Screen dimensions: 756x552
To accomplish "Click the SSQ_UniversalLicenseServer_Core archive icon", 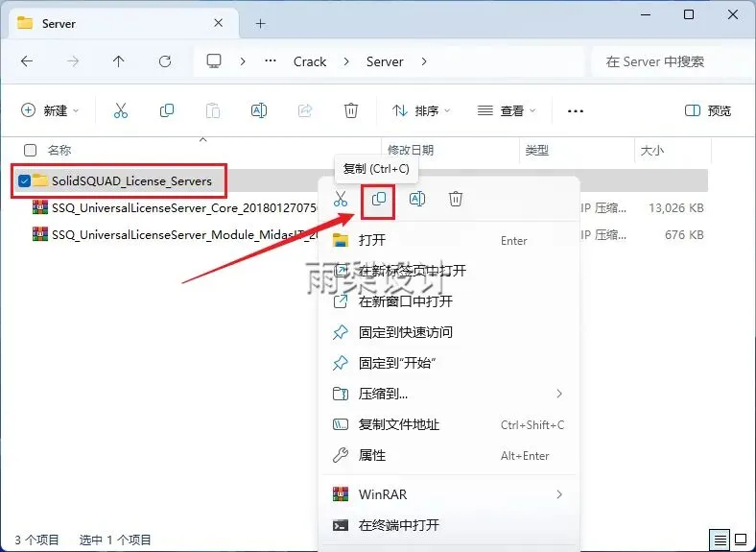I will (x=40, y=207).
